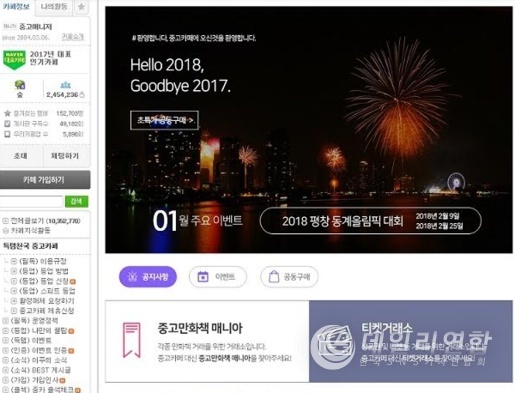Click the 숲 cafe rank tree icon
This screenshot has width=515, height=393.
click(20, 85)
